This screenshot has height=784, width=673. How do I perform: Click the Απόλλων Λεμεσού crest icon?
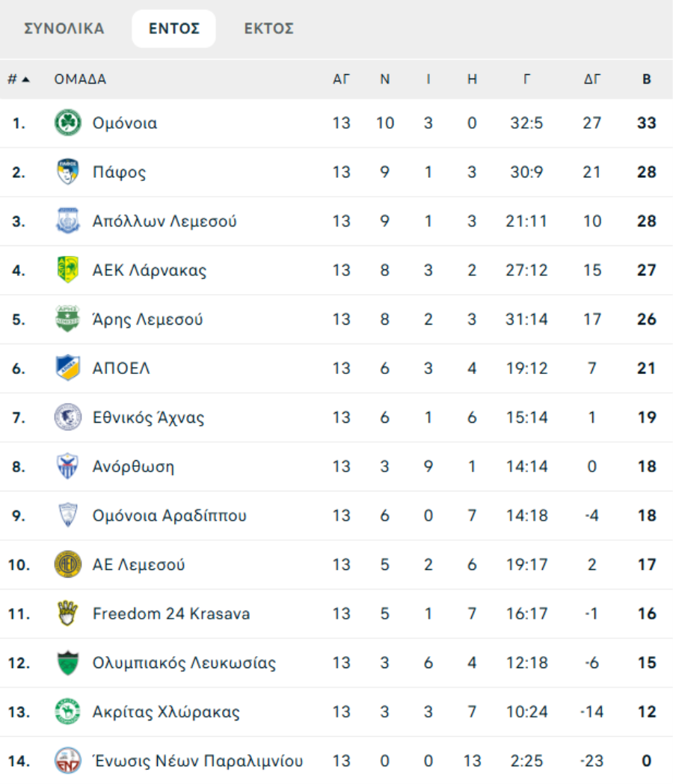point(68,221)
